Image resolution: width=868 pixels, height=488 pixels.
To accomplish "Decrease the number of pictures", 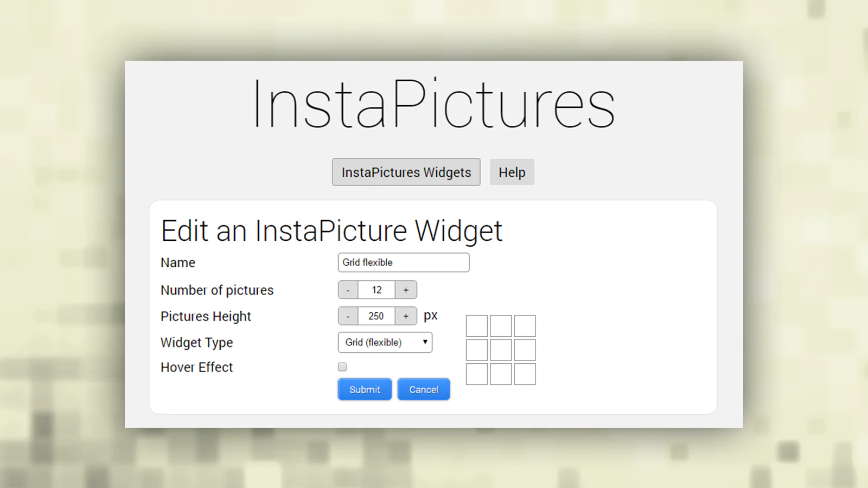I will [348, 290].
